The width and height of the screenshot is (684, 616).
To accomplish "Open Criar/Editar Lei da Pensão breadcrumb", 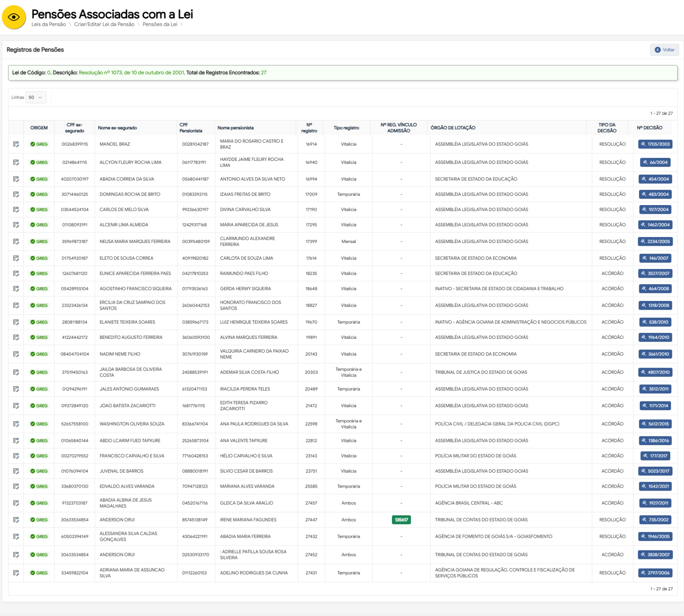I will [104, 25].
